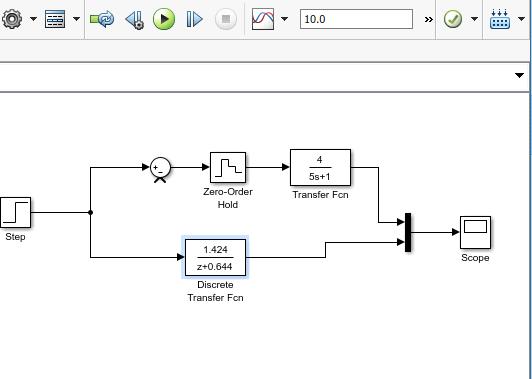Select the Mux vertical bar block

coord(408,232)
